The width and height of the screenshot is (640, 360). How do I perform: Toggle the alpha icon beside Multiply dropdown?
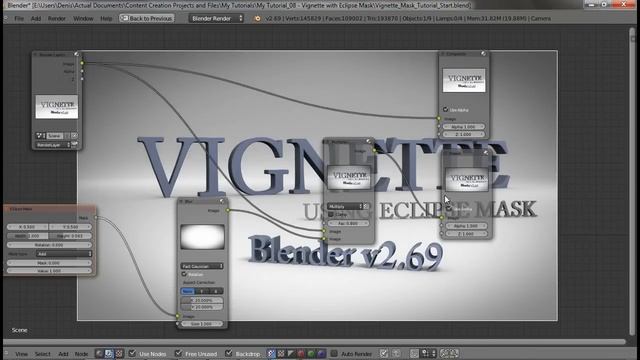click(x=367, y=207)
